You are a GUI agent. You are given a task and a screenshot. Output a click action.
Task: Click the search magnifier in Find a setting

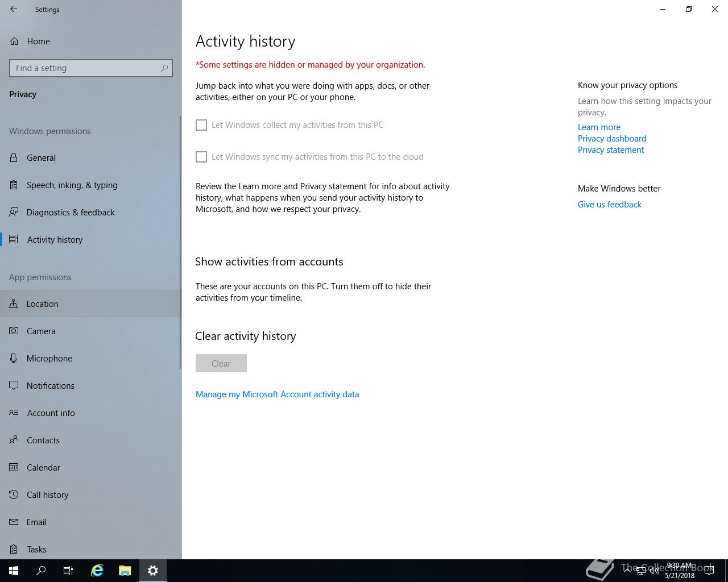pyautogui.click(x=164, y=68)
